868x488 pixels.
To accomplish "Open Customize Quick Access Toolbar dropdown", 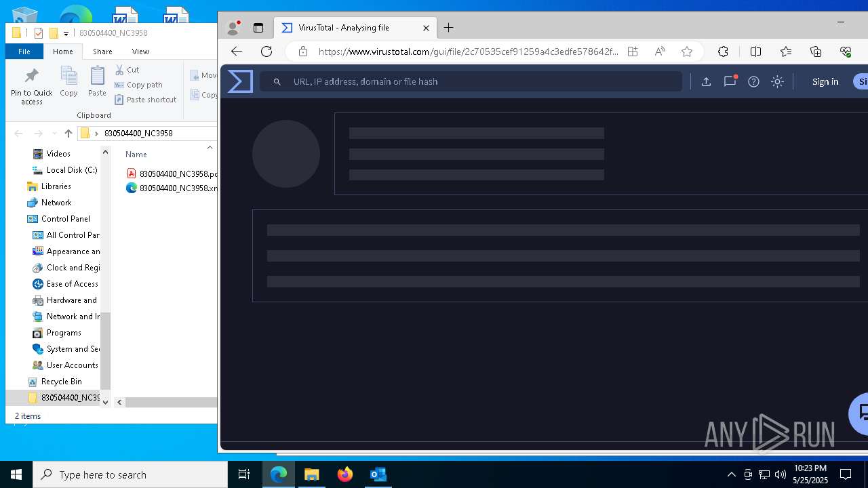I will pyautogui.click(x=66, y=33).
